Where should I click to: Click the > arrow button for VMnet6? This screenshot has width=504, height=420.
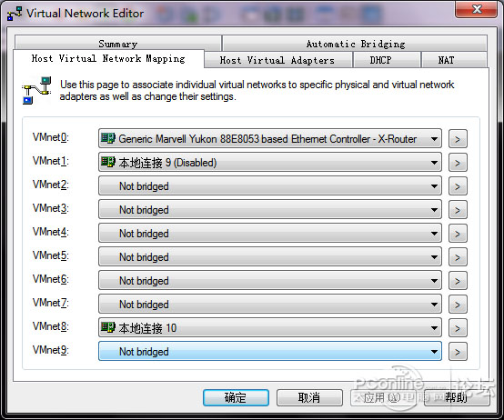pos(458,281)
